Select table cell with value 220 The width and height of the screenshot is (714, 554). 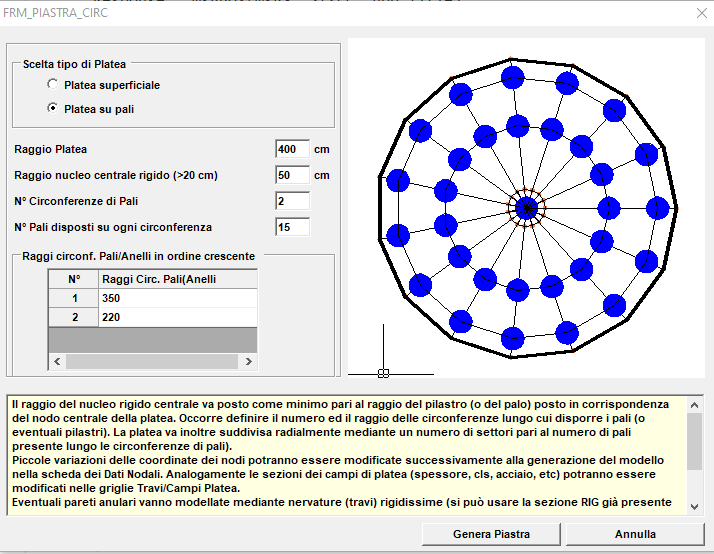coord(178,317)
